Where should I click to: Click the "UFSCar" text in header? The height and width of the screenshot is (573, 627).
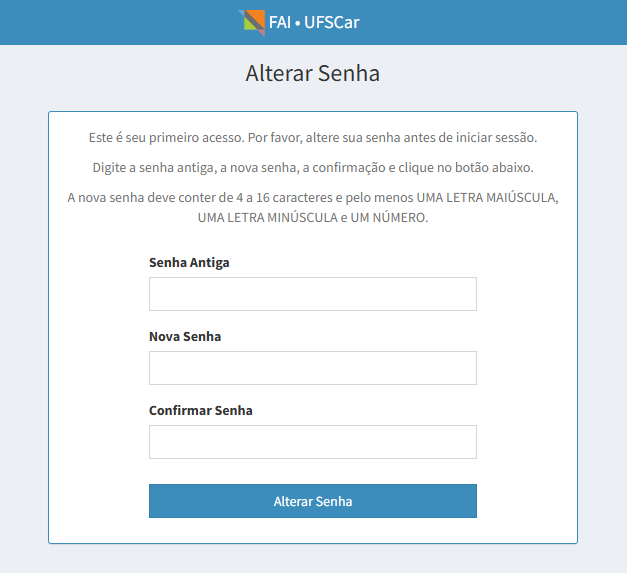click(332, 22)
